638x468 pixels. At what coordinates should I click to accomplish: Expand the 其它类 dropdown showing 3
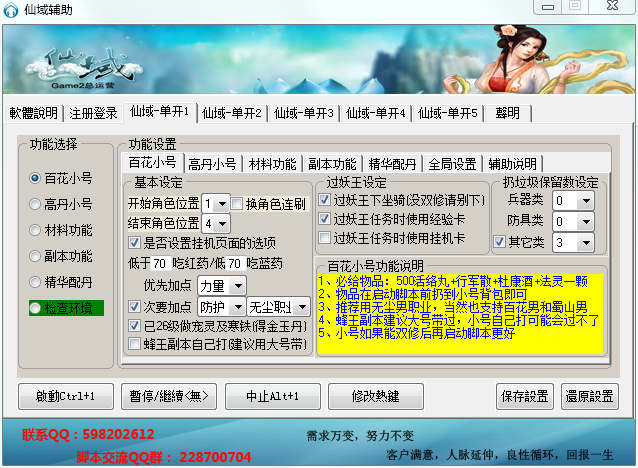click(x=572, y=243)
